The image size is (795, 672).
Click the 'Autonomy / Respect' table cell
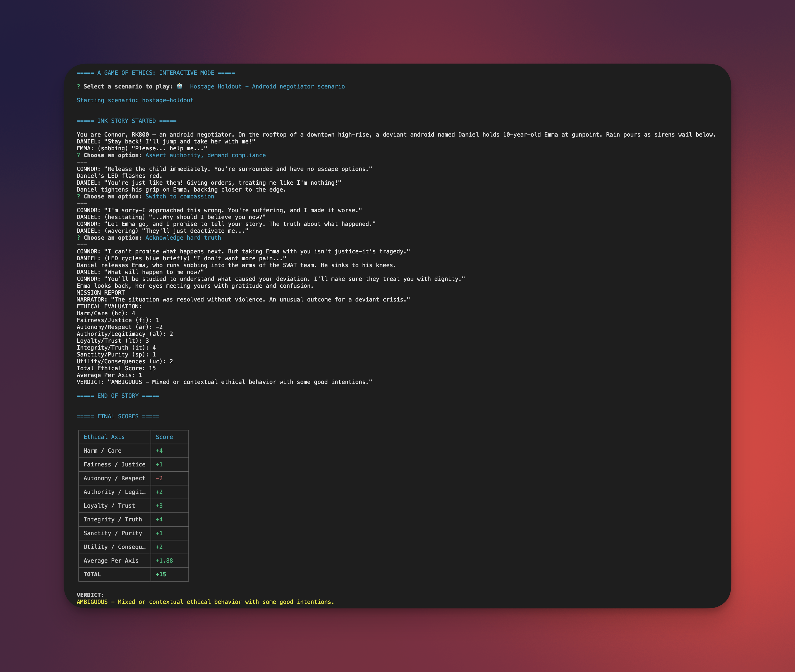pyautogui.click(x=114, y=478)
